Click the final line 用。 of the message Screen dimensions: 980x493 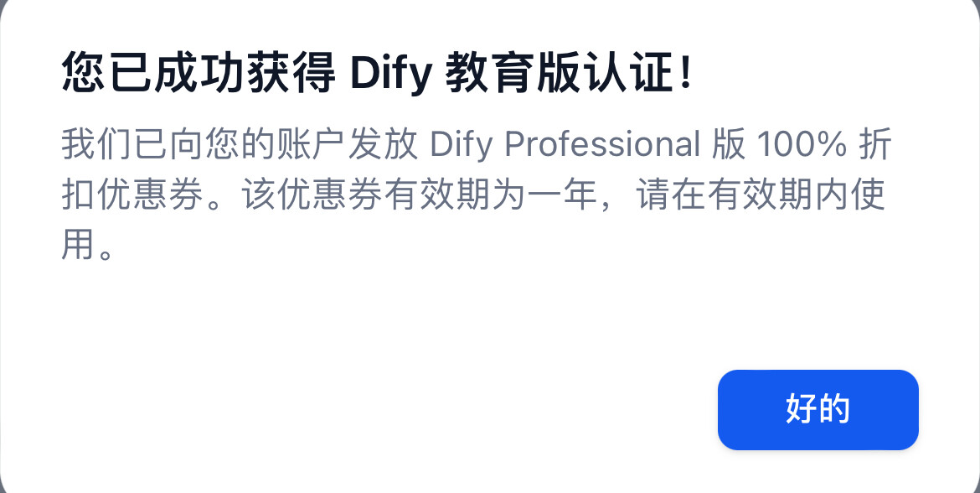click(x=87, y=244)
